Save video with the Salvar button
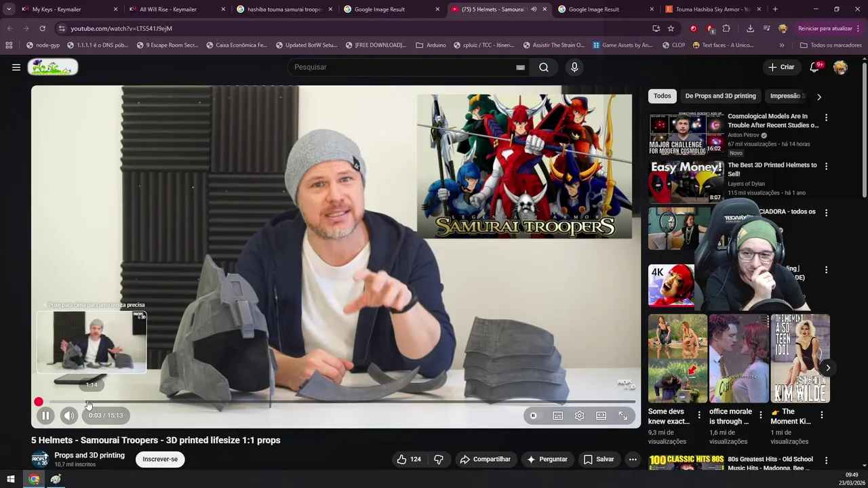This screenshot has height=488, width=868. pos(598,459)
